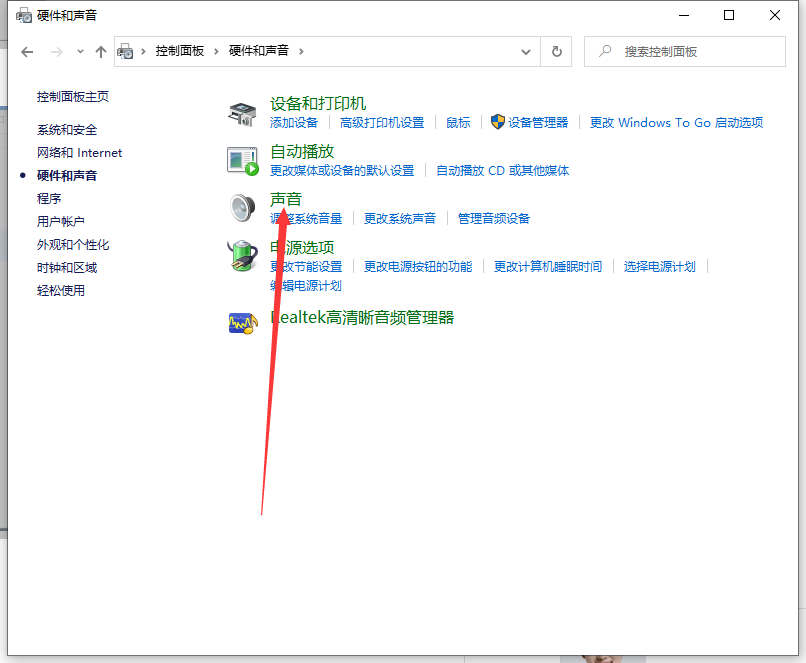Click the Power Options battery icon
This screenshot has width=806, height=663.
pyautogui.click(x=243, y=255)
